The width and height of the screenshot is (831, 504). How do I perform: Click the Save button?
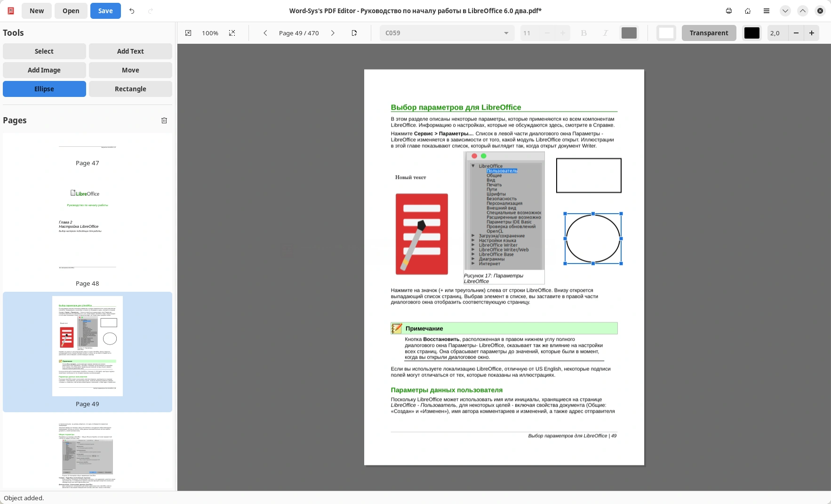[105, 11]
